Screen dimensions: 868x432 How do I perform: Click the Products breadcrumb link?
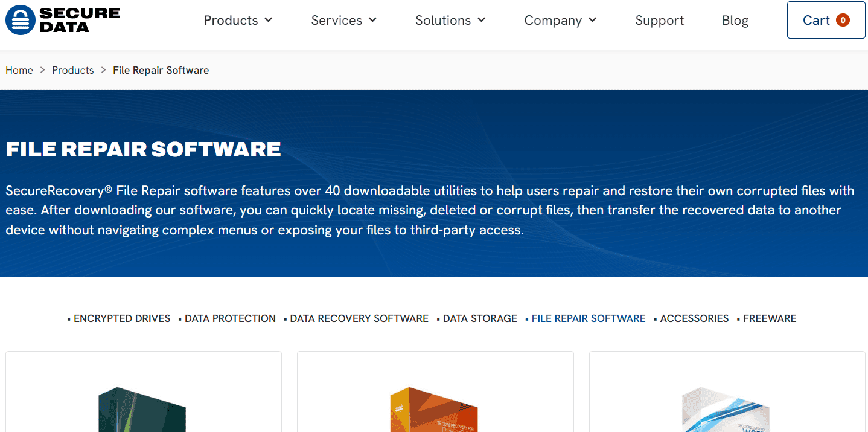73,70
